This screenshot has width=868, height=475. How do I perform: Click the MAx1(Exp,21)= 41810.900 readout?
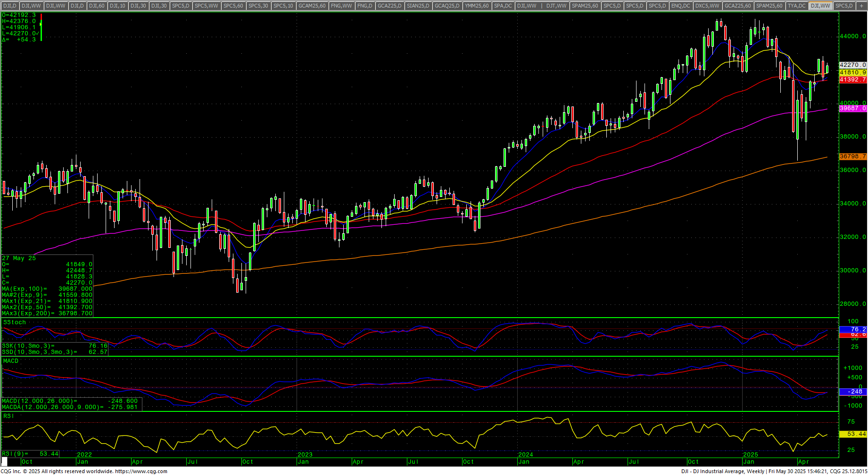point(47,301)
